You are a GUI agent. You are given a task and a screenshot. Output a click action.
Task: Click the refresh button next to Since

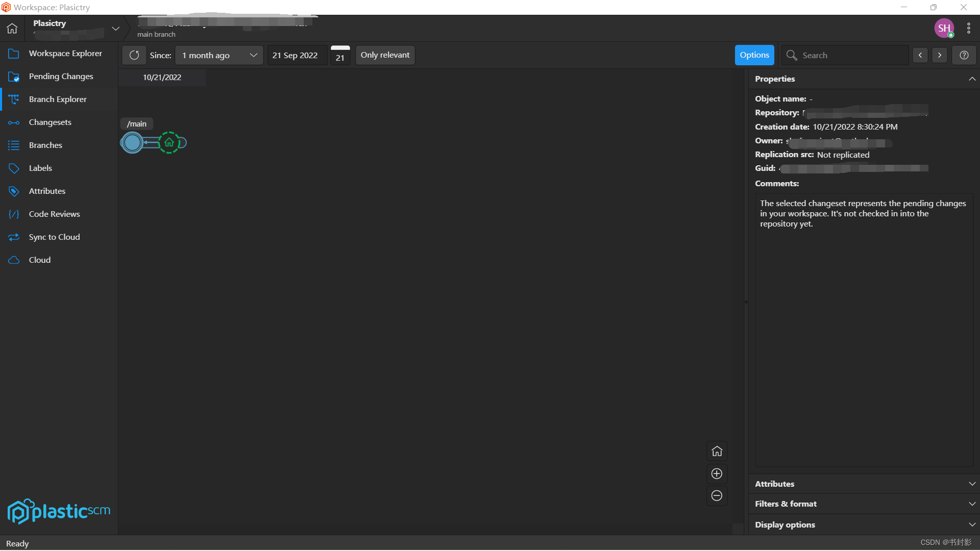tap(134, 55)
